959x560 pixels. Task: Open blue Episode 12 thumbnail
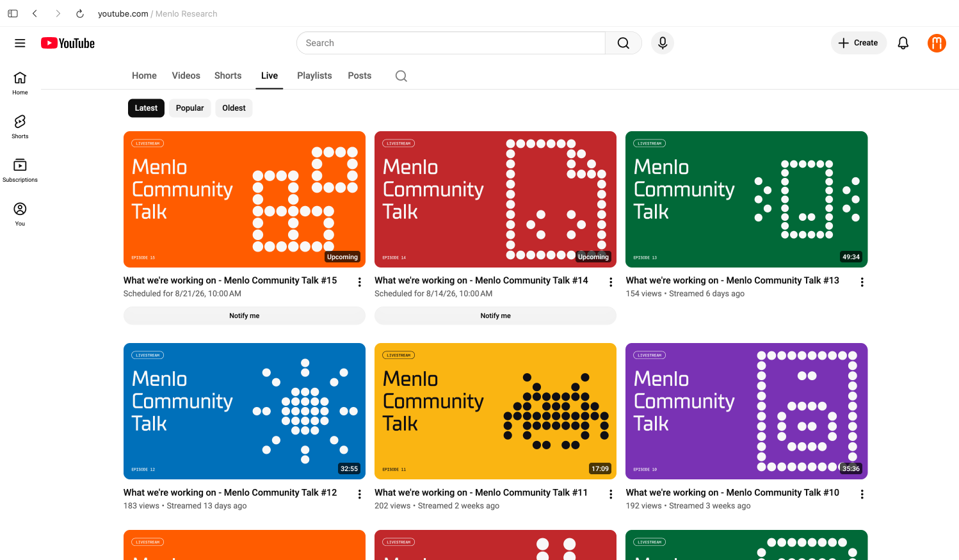[x=245, y=411]
